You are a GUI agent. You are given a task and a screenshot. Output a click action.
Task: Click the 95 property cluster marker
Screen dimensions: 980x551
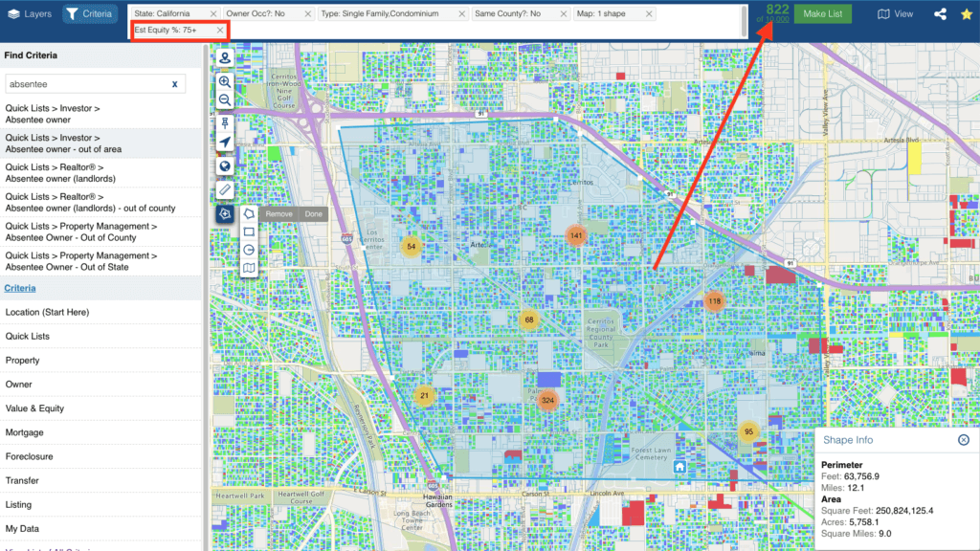tap(748, 431)
